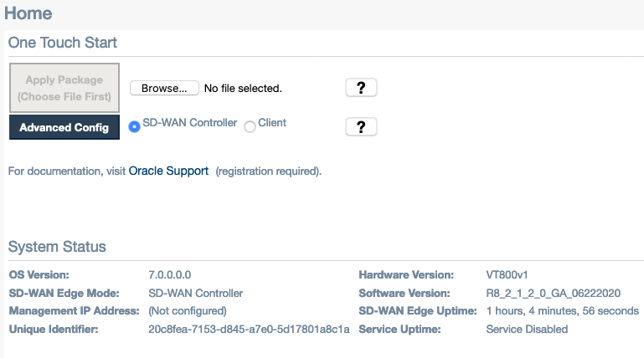Click the '(Not configured)' management IP value

point(187,311)
